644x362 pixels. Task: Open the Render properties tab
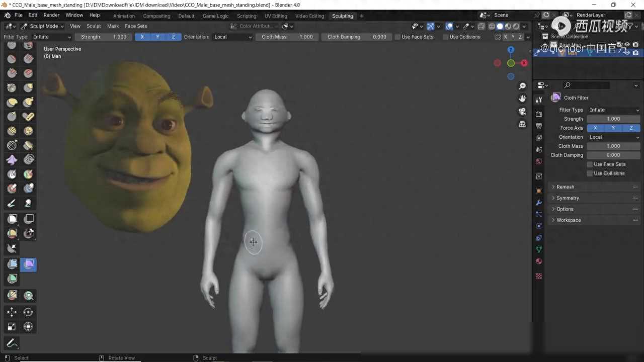click(x=539, y=114)
